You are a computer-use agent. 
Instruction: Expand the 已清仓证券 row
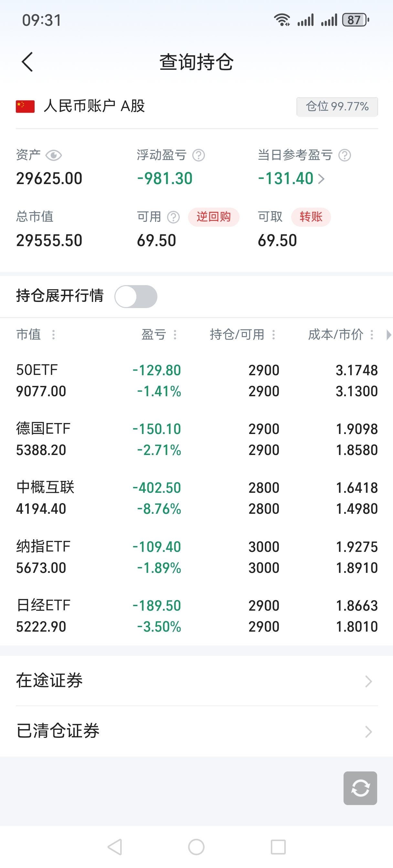coord(197,731)
